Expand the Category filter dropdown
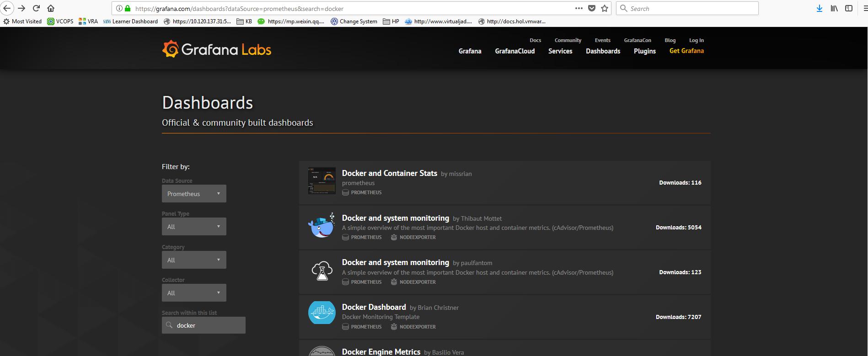This screenshot has width=868, height=356. tap(194, 260)
